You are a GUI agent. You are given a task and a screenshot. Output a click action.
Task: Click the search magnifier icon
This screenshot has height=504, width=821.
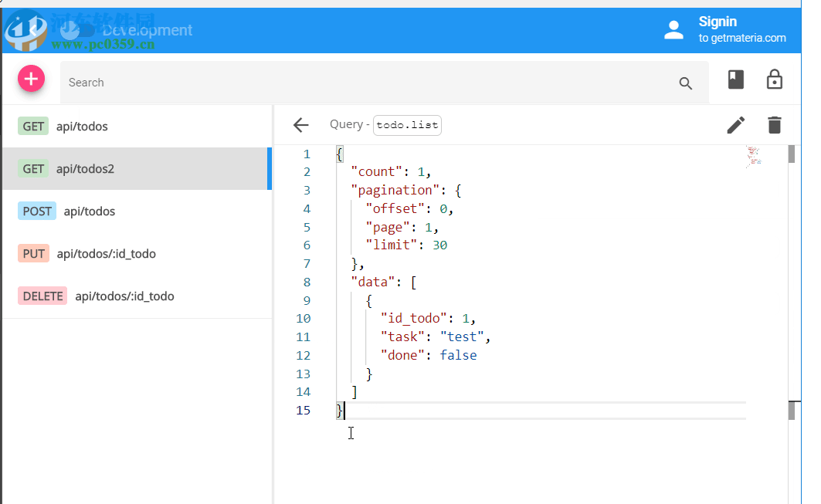coord(685,83)
